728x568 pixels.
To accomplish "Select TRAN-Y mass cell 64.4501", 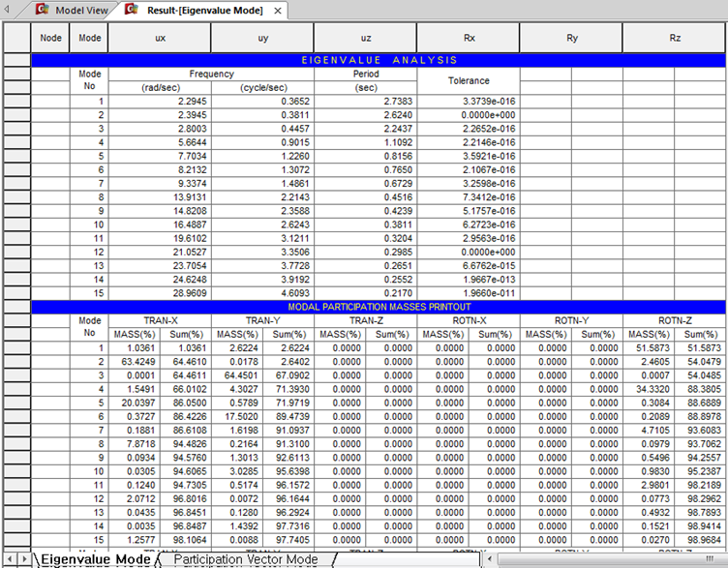I will pyautogui.click(x=237, y=375).
